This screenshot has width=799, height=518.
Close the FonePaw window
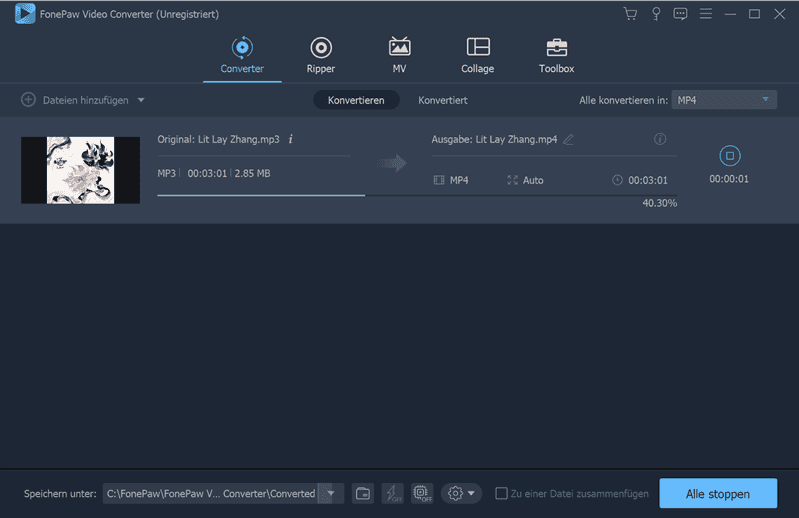pos(780,14)
